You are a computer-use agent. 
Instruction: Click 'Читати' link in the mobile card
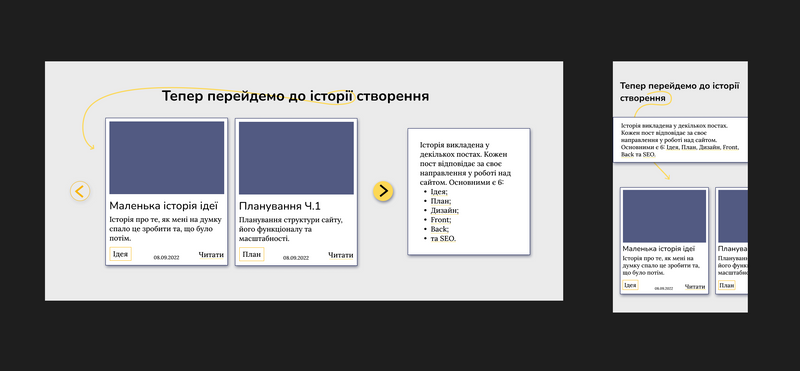(x=695, y=287)
